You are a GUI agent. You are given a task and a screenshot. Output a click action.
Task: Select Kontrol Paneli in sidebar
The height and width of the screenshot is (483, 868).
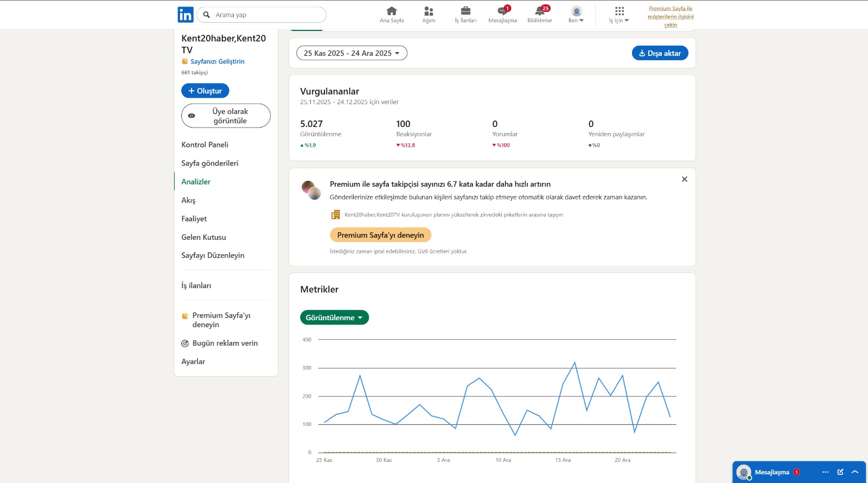coord(205,145)
